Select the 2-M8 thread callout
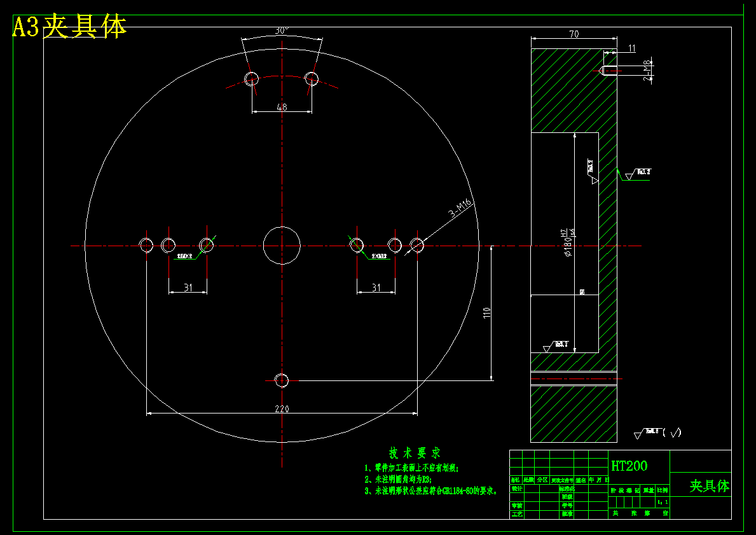The image size is (756, 535). pyautogui.click(x=647, y=70)
